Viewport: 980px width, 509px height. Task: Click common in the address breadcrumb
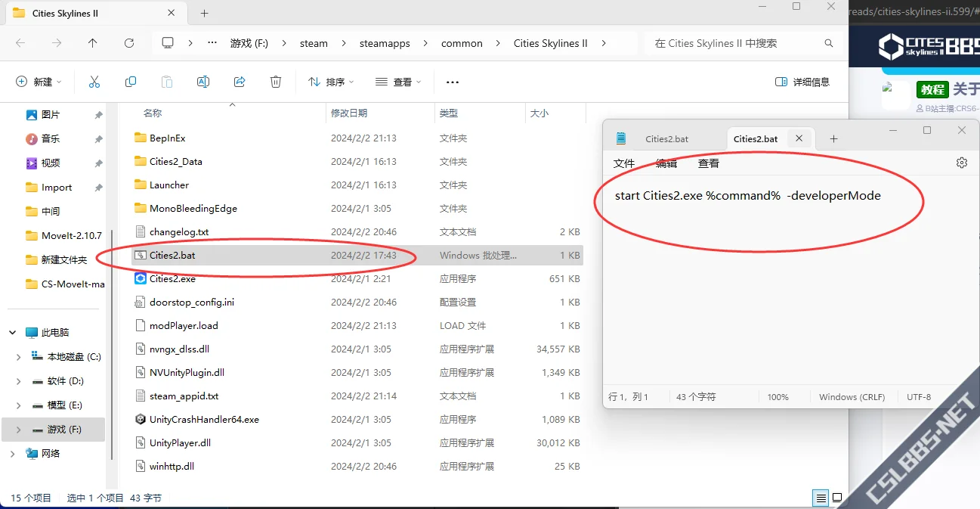462,43
